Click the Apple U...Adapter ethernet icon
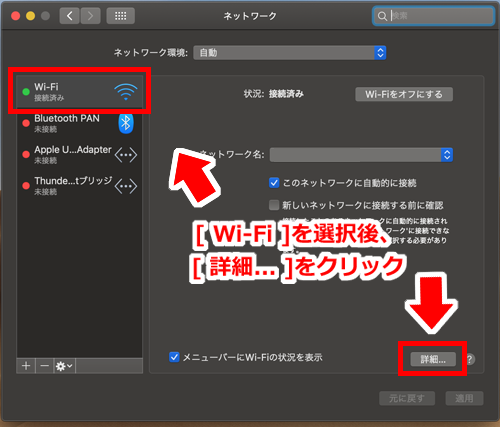Viewport: 500px width, 427px height. point(126,155)
